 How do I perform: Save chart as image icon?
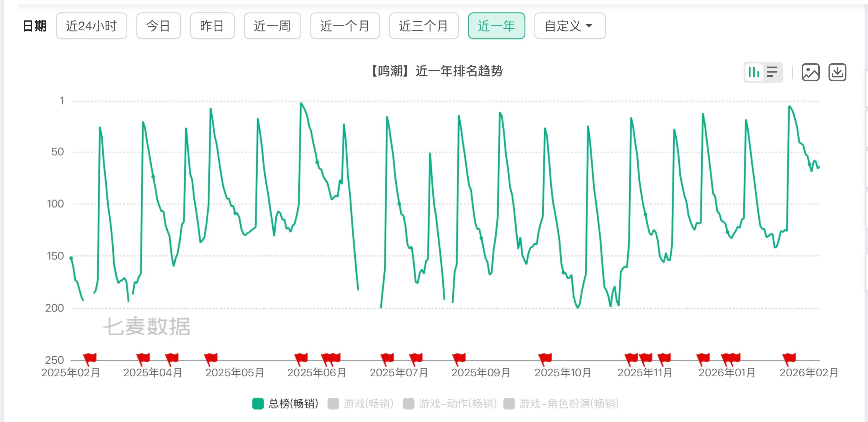pos(811,72)
